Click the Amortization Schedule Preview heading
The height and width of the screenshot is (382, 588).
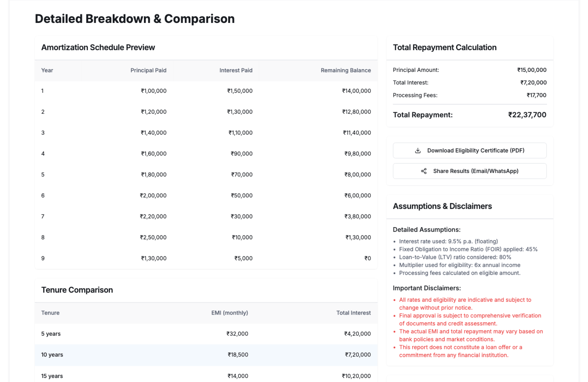point(98,47)
